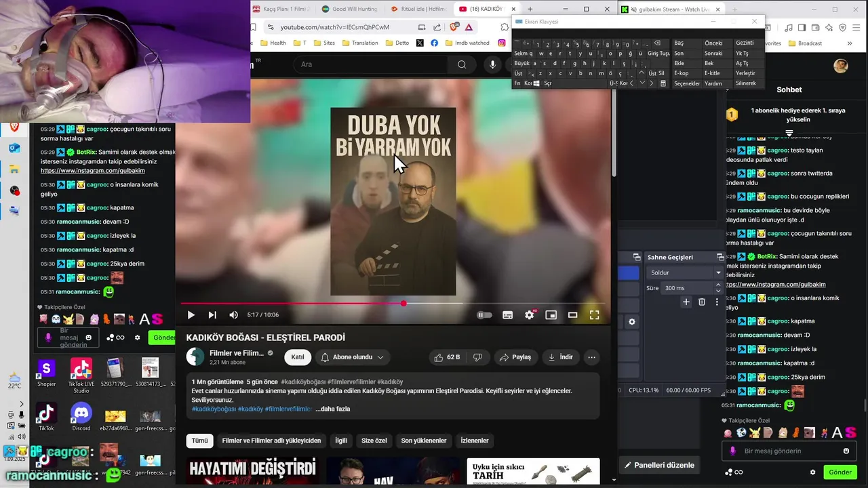Screen dimensions: 868x488
Task: Focus the YouTube Ara search field
Action: pyautogui.click(x=371, y=64)
